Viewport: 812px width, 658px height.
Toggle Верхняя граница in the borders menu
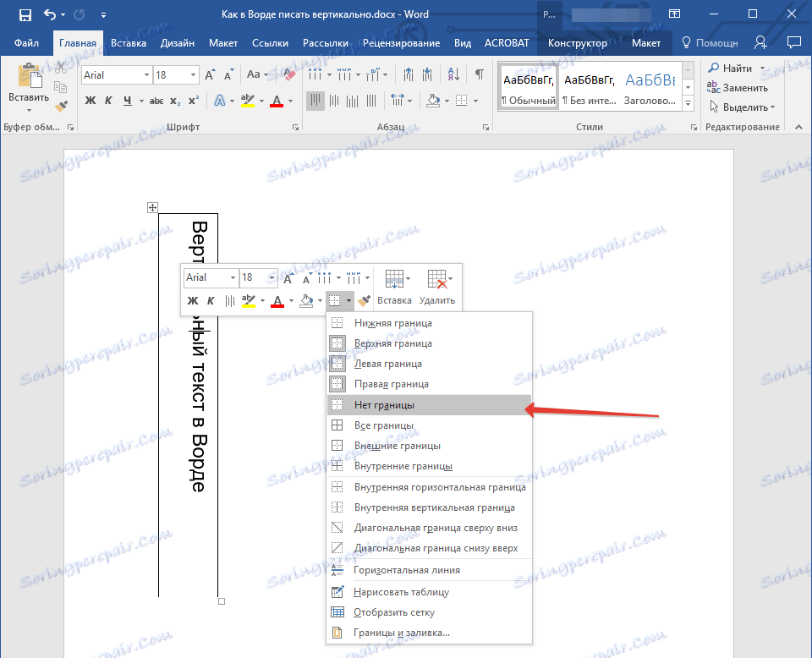[392, 343]
